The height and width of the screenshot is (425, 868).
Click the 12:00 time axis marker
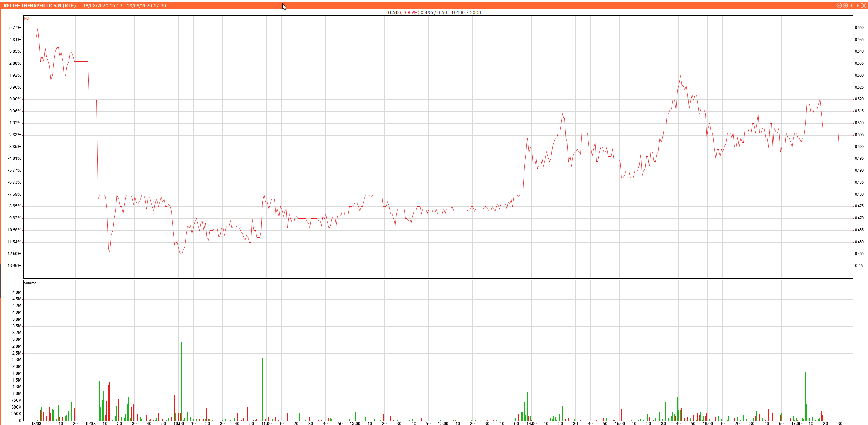tap(355, 423)
